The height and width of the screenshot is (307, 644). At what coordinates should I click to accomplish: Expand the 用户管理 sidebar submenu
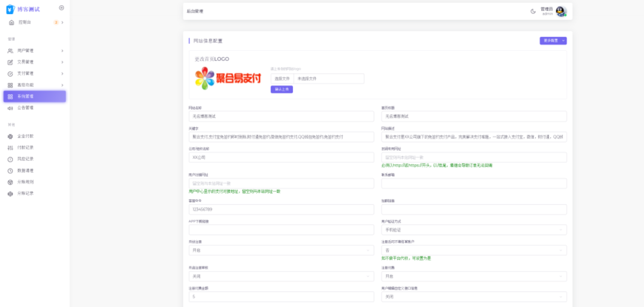pos(62,51)
